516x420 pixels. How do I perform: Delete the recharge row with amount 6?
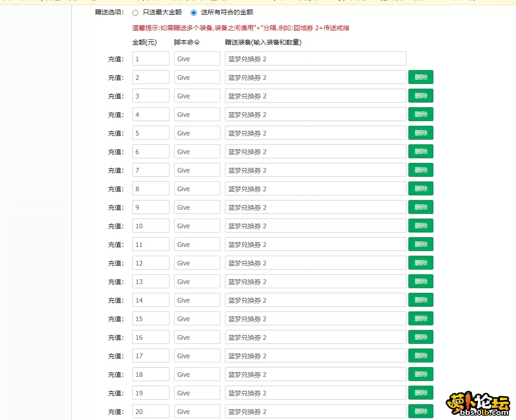click(x=420, y=151)
